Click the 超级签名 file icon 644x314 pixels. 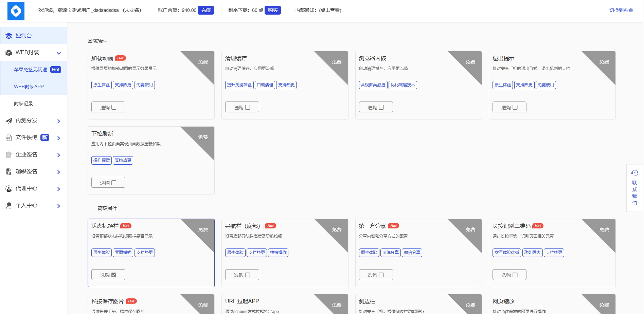click(x=9, y=171)
